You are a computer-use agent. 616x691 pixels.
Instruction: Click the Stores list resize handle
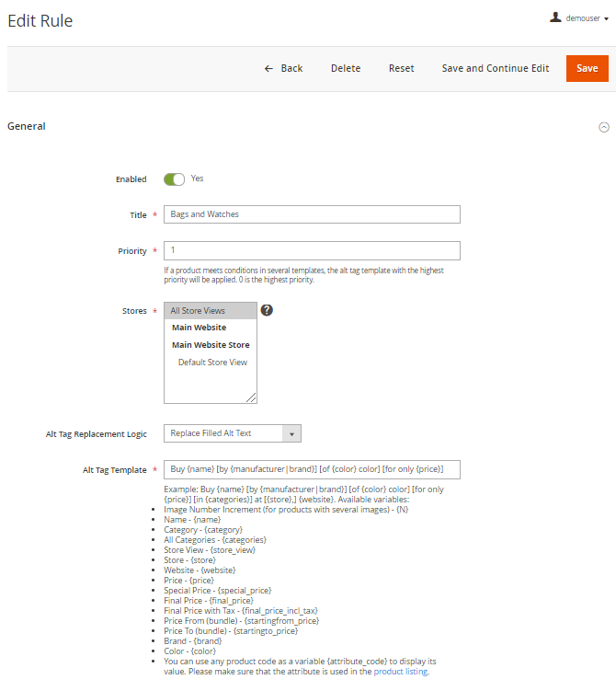tap(252, 398)
